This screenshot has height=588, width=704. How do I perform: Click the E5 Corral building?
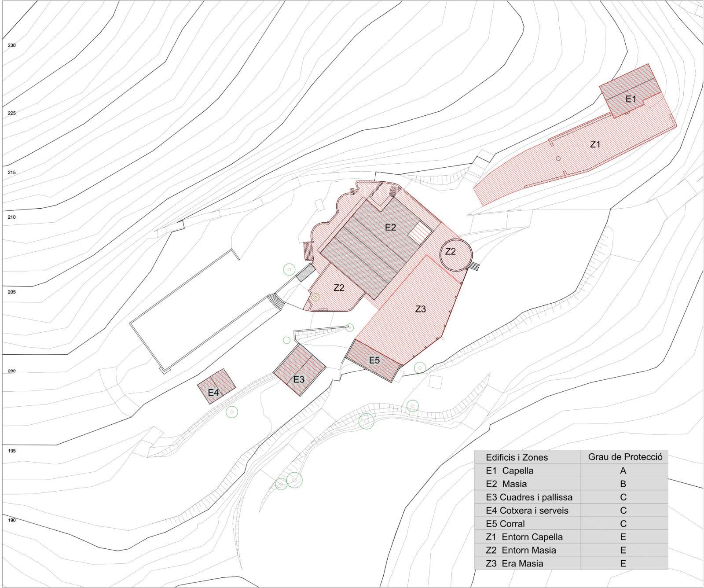coord(374,360)
